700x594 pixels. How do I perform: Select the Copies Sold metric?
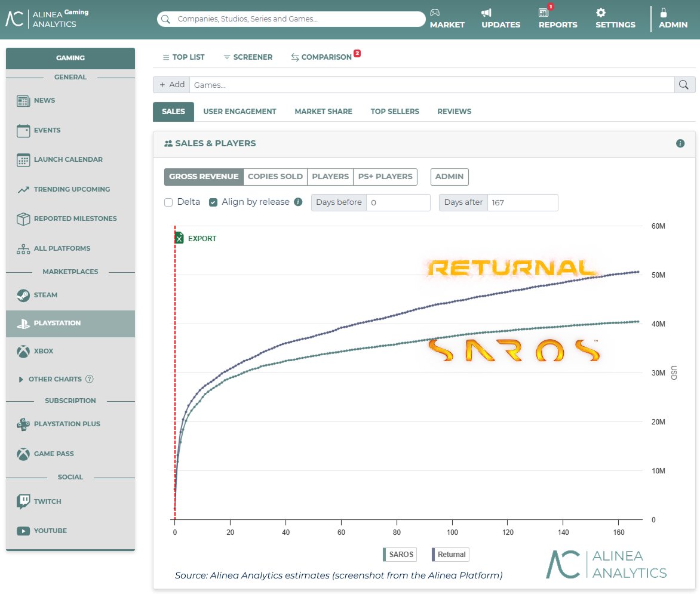[275, 177]
